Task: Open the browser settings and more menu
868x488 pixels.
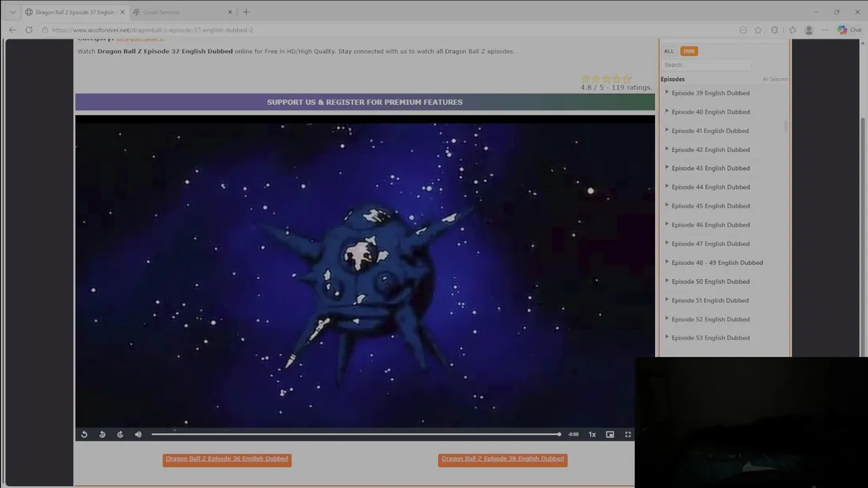Action: pyautogui.click(x=825, y=30)
